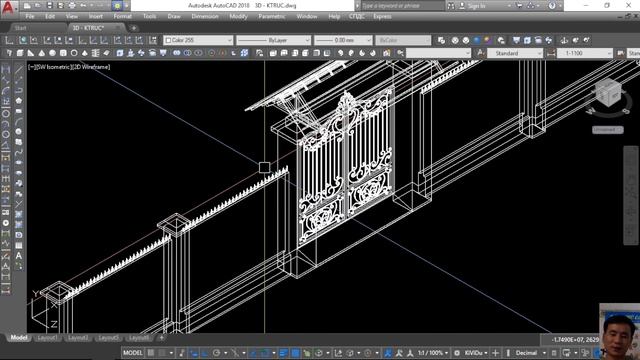Viewport: 640px width, 360px height.
Task: Open the 1-1100 dimension style dropdown
Action: coord(585,53)
